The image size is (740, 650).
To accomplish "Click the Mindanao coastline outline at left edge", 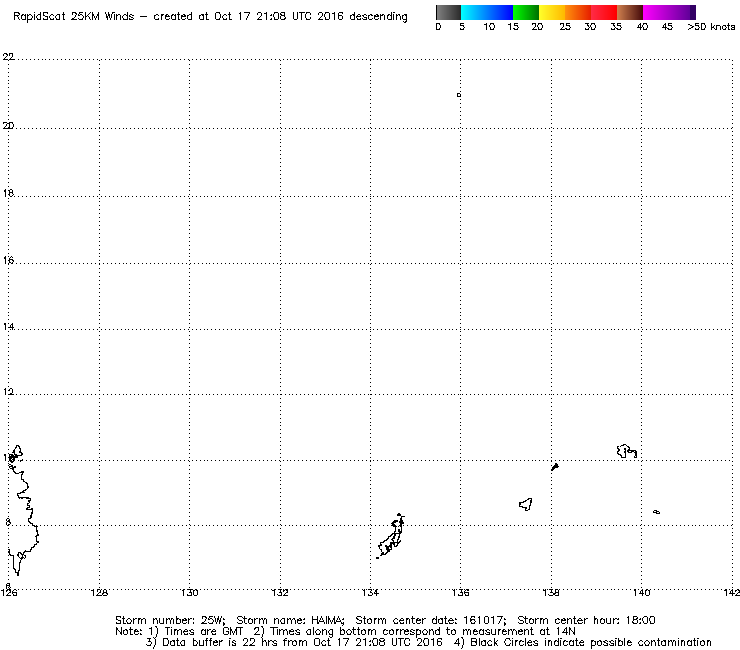I will tap(22, 510).
